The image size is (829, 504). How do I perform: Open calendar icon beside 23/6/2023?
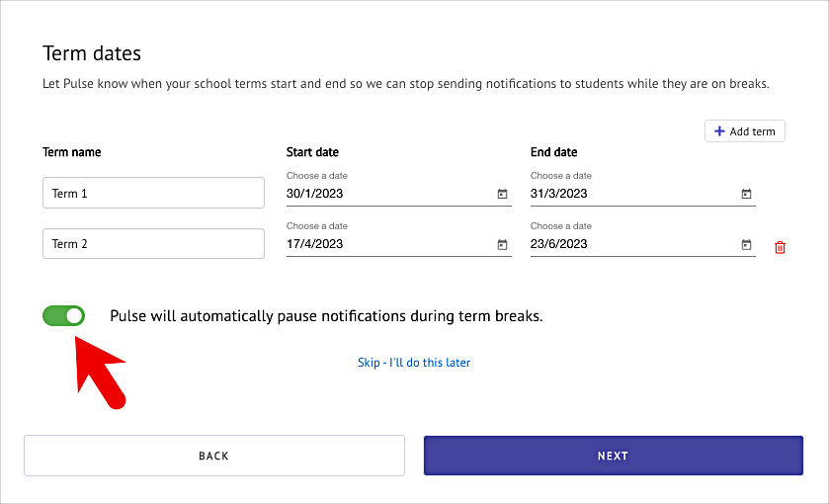coord(746,244)
